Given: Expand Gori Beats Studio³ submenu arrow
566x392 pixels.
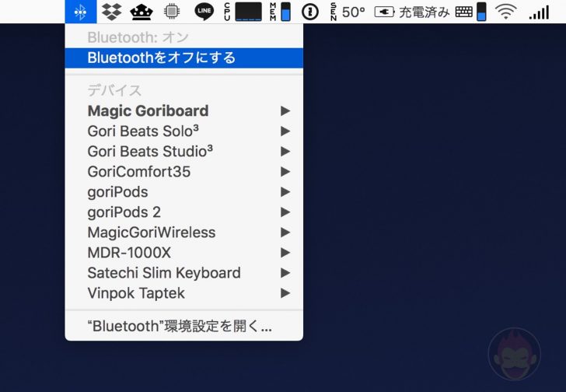Looking at the screenshot, I should coord(285,151).
